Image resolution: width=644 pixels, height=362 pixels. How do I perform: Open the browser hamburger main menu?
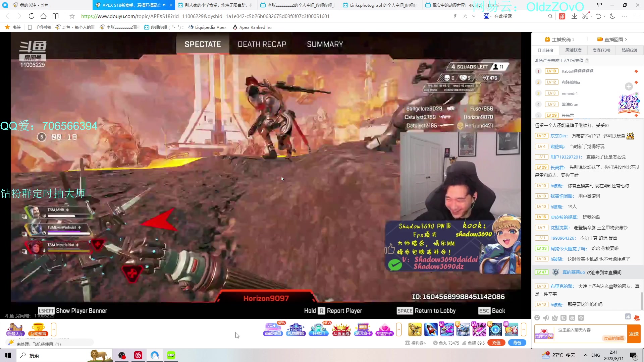click(x=636, y=16)
